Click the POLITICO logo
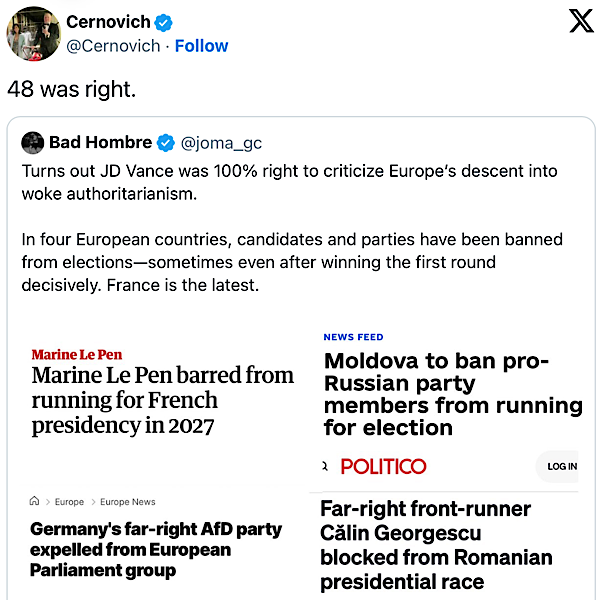The image size is (600, 600). coord(383,466)
